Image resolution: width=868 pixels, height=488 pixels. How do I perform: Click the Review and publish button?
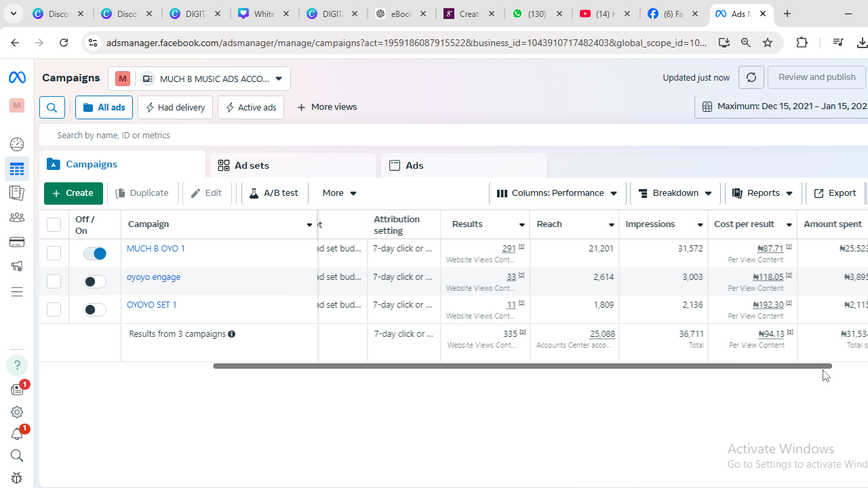pos(816,77)
